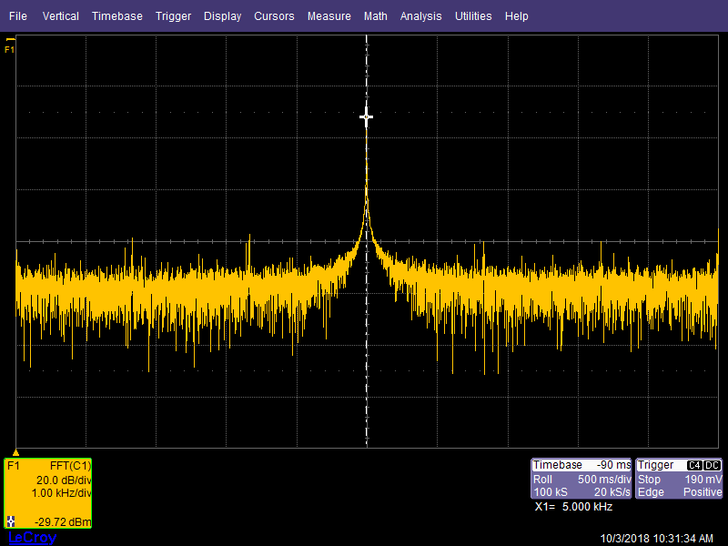The image size is (728, 546).
Task: Open the Utilities menu
Action: pos(473,16)
